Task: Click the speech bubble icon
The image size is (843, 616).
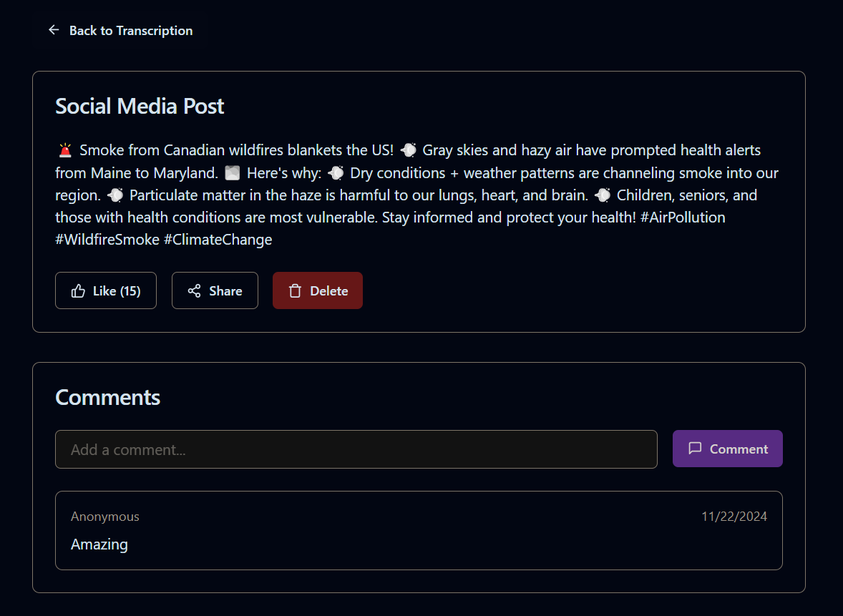Action: pos(695,449)
